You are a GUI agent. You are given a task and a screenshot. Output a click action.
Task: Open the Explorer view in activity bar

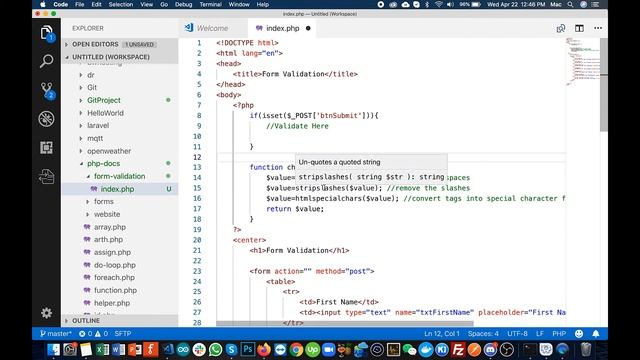pyautogui.click(x=47, y=33)
